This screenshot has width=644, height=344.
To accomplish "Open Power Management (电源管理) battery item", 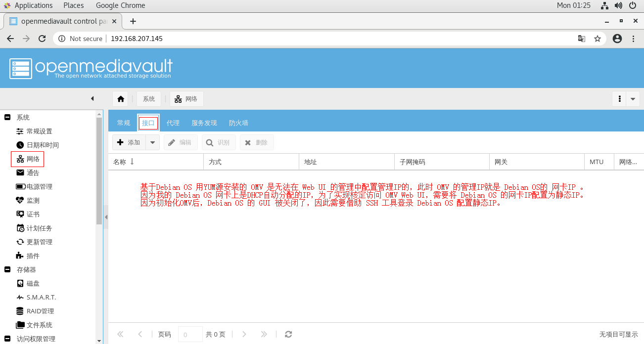I will (x=34, y=186).
